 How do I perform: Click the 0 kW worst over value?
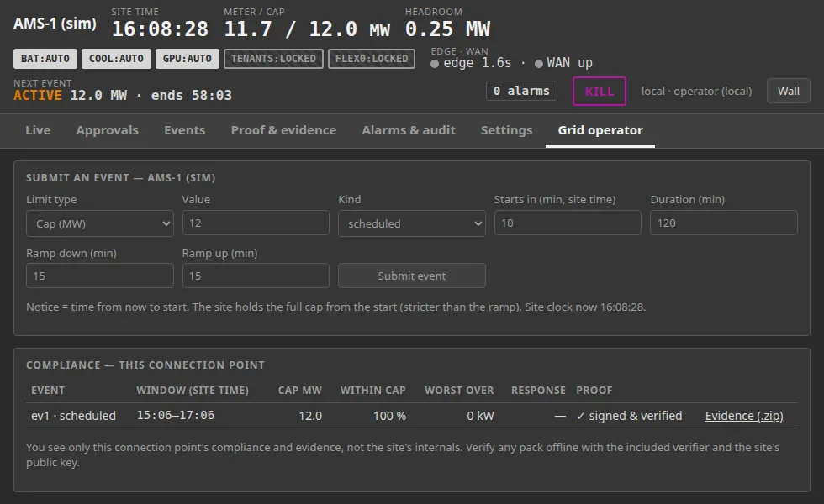click(480, 416)
